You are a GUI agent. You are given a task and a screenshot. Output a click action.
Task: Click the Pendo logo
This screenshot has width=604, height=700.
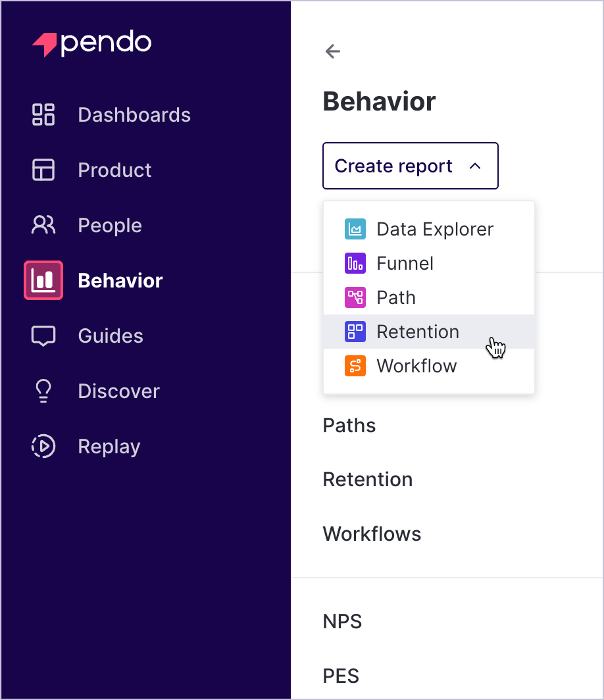92,43
